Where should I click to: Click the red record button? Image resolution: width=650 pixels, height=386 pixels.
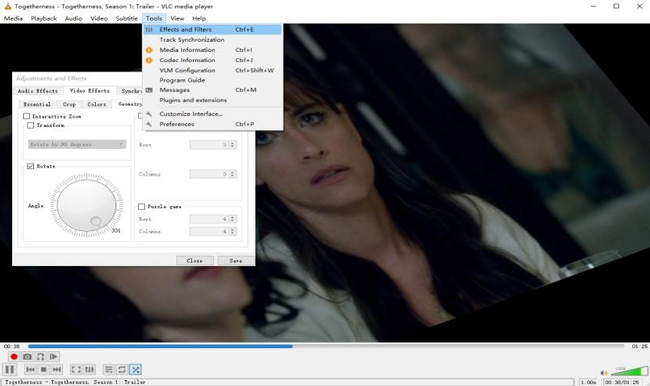[x=14, y=357]
